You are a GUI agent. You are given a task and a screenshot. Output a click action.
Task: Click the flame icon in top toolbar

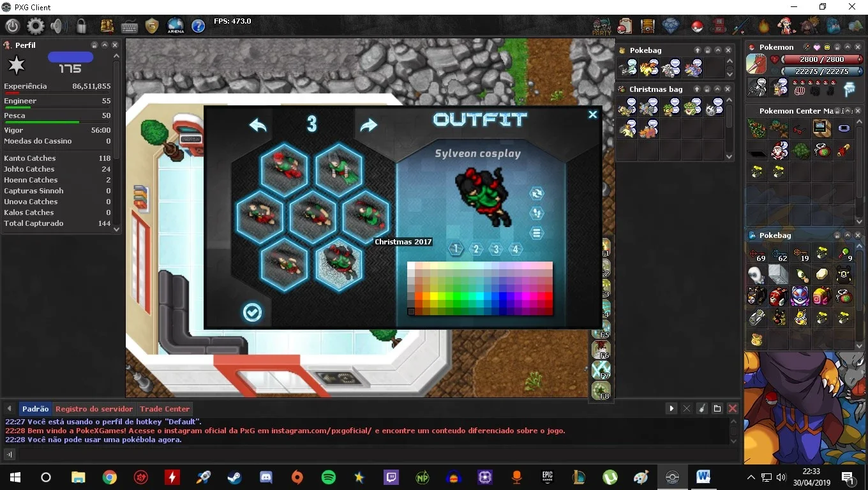coord(764,26)
